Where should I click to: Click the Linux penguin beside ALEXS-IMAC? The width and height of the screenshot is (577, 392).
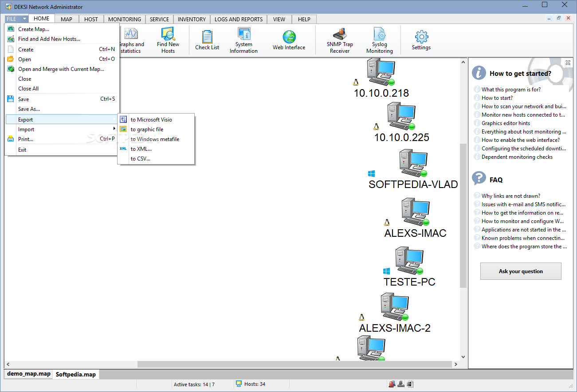click(387, 223)
